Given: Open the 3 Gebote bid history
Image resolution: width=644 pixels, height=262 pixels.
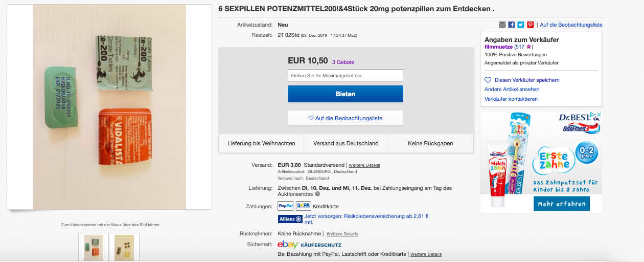Looking at the screenshot, I should [343, 62].
